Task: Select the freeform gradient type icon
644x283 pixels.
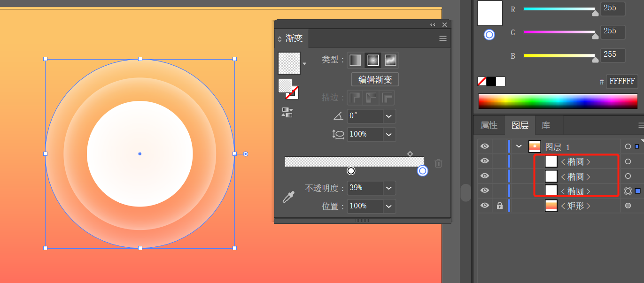Action: coord(390,60)
